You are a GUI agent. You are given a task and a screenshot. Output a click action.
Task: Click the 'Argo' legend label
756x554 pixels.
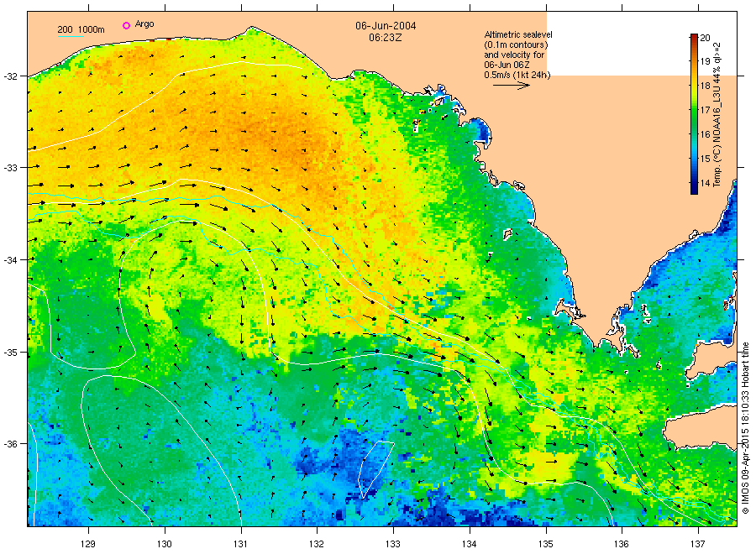tap(144, 24)
